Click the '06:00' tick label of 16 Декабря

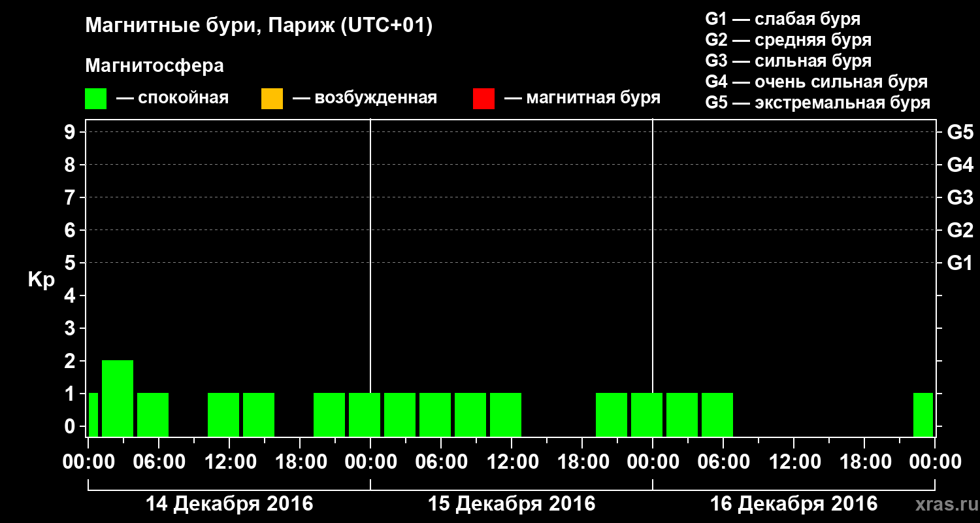723,462
